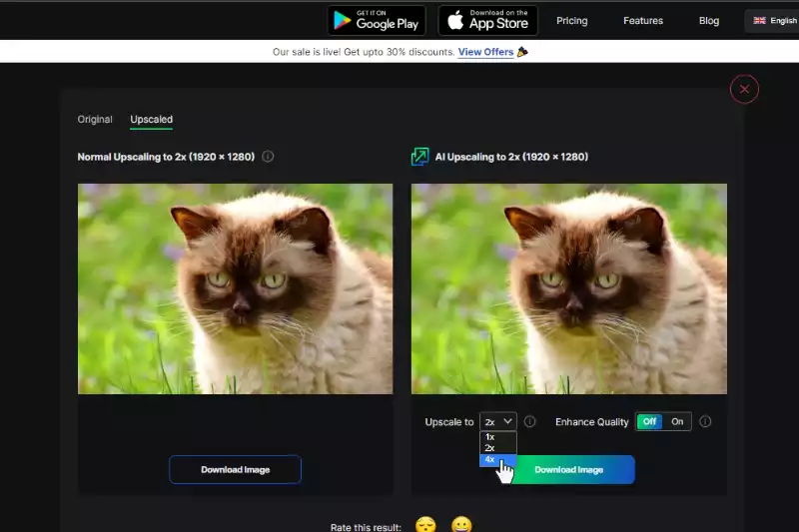Open the Features menu item
Screen dimensions: 799x532
[x=643, y=21]
